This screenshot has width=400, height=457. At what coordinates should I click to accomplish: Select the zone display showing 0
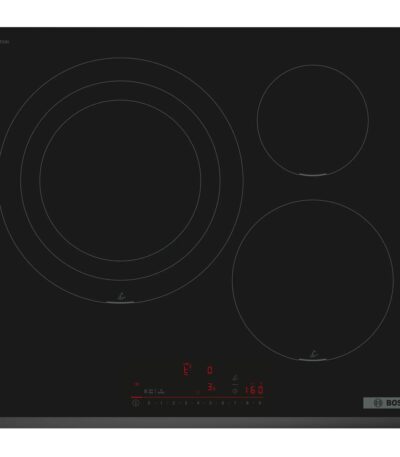point(210,370)
